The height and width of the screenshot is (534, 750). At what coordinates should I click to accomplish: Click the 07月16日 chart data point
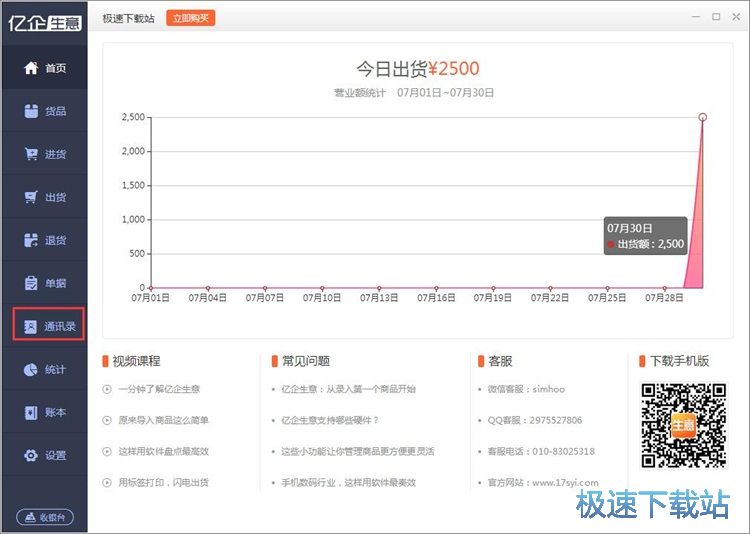coord(436,288)
